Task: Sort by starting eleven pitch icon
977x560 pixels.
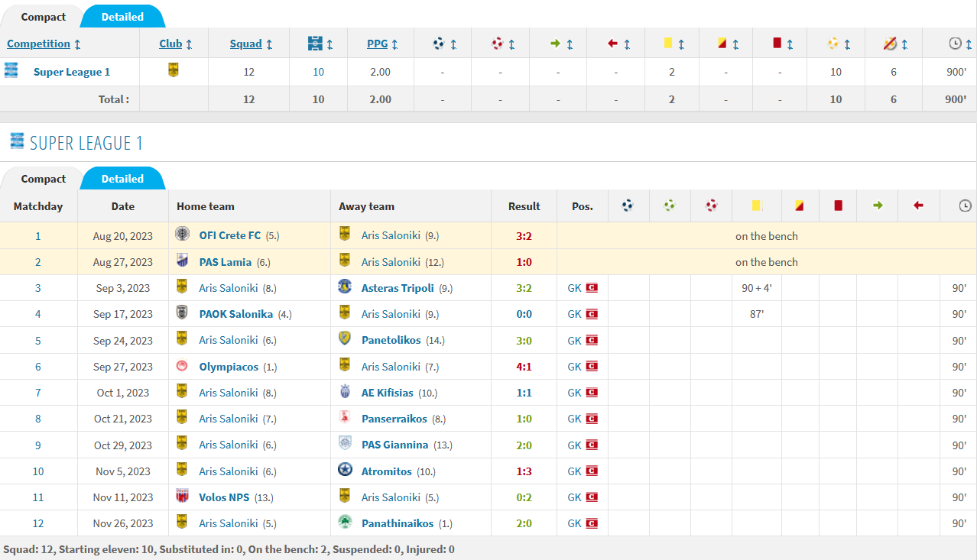Action: tap(315, 44)
